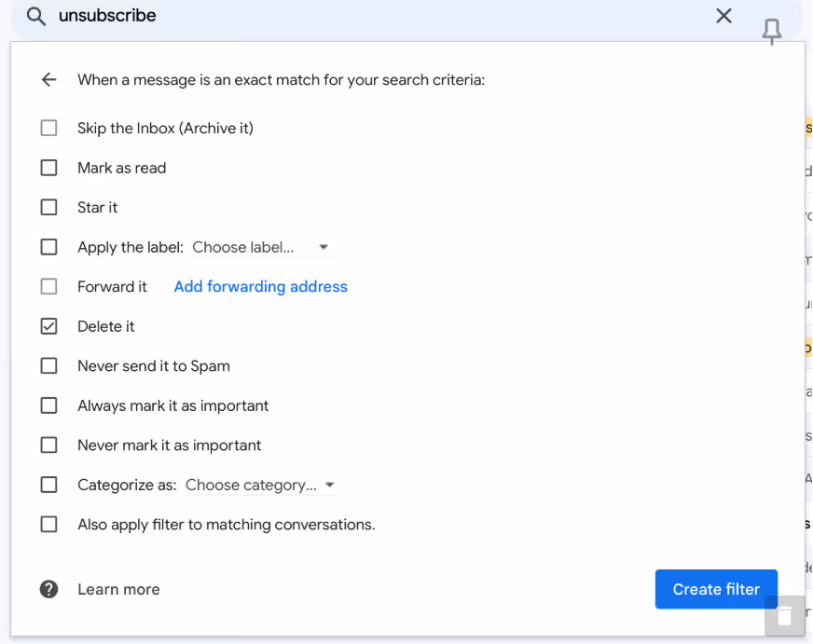Go back using the arrow icon
This screenshot has height=644, width=813.
pyautogui.click(x=48, y=79)
